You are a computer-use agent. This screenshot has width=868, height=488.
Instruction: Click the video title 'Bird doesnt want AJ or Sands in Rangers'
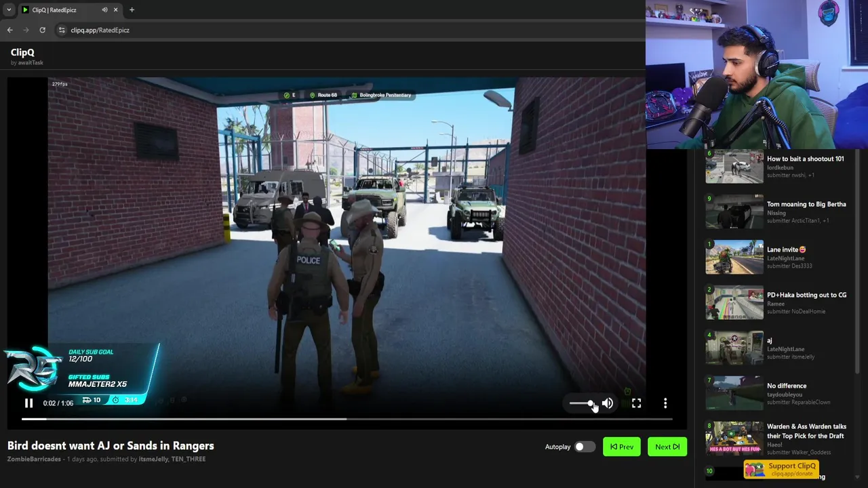[111, 445]
